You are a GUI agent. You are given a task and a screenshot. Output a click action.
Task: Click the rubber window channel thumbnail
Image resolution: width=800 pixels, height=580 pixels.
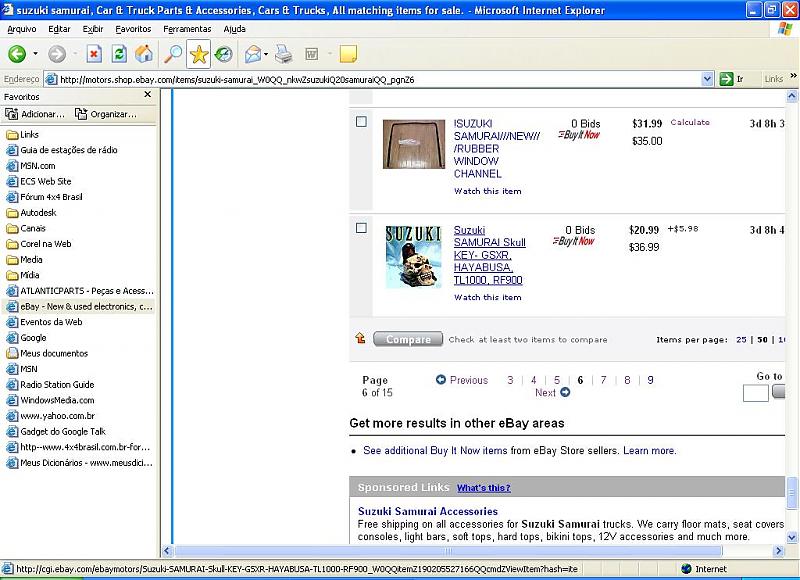tap(414, 144)
